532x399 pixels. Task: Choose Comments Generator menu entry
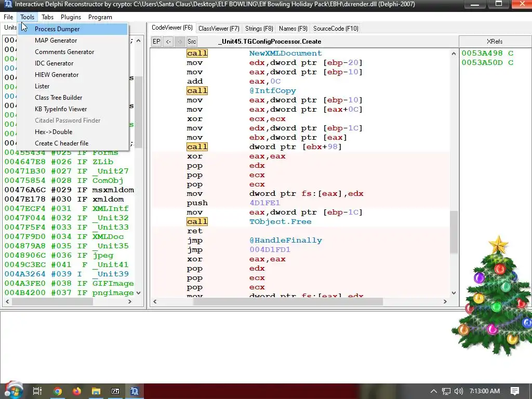[73, 52]
